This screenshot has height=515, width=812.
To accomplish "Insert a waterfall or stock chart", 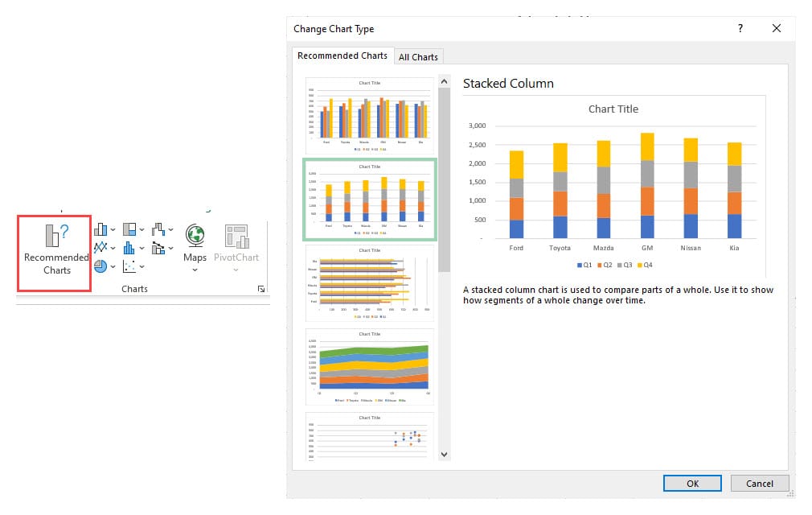I will pyautogui.click(x=158, y=230).
